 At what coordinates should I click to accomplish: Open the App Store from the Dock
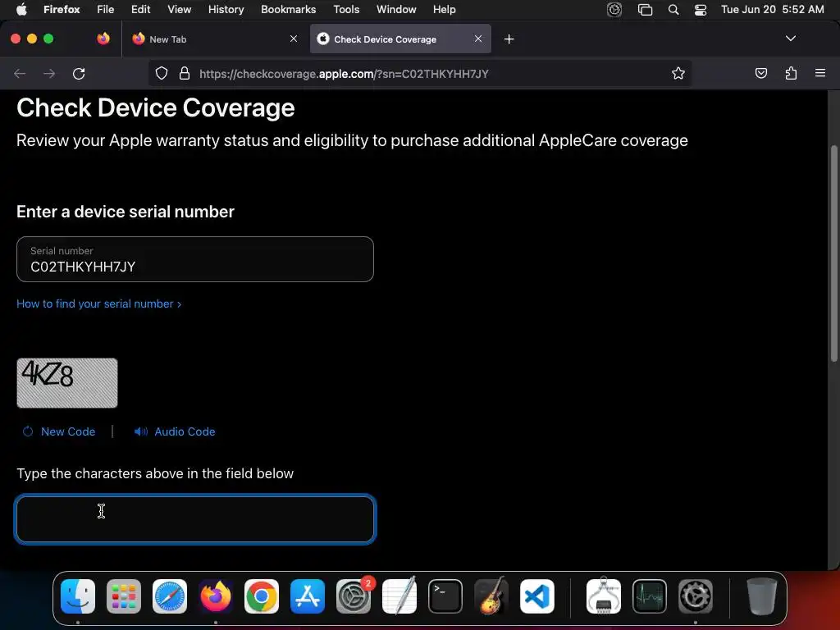point(308,596)
